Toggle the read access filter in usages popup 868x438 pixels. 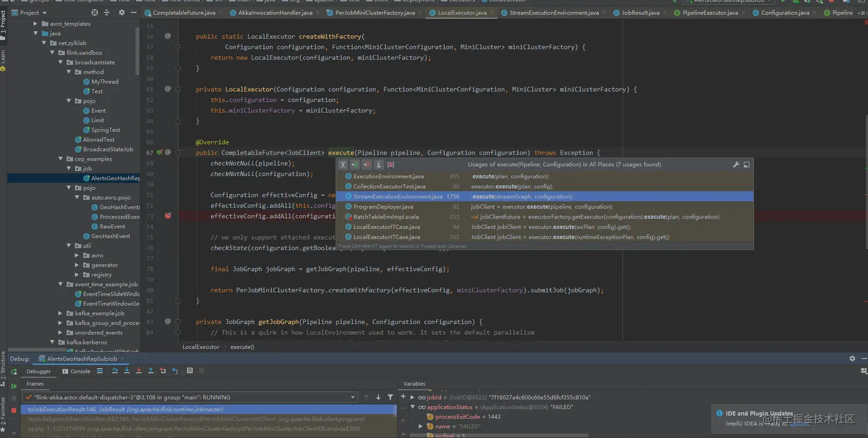click(355, 165)
